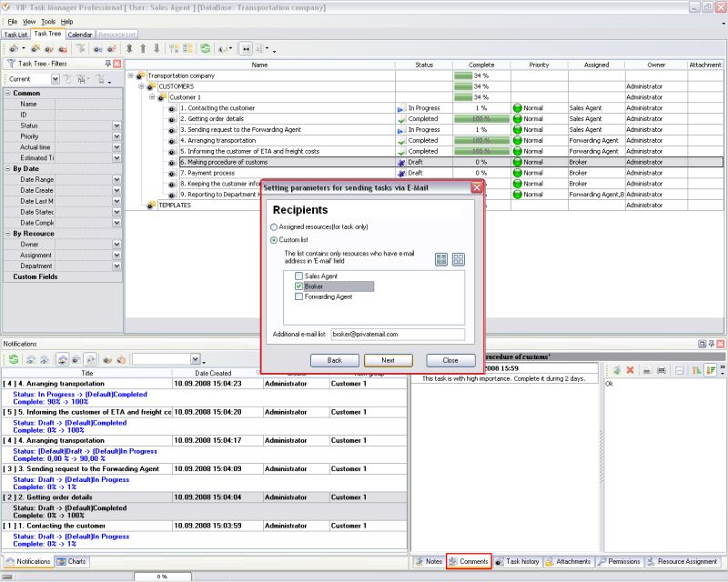Click the check-all icon in Recipients dialog

point(440,259)
